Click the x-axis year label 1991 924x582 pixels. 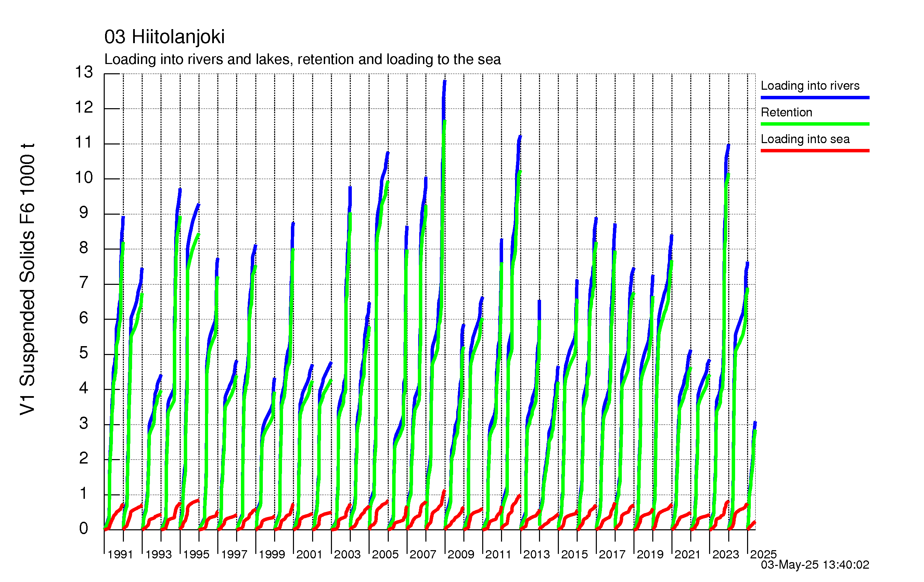tap(120, 554)
